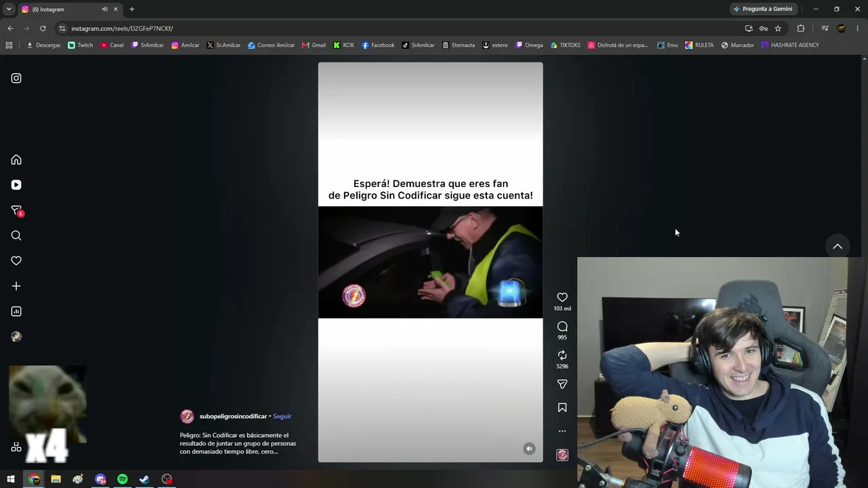Open the Marcador bookmark
The image size is (868, 488).
tap(738, 45)
